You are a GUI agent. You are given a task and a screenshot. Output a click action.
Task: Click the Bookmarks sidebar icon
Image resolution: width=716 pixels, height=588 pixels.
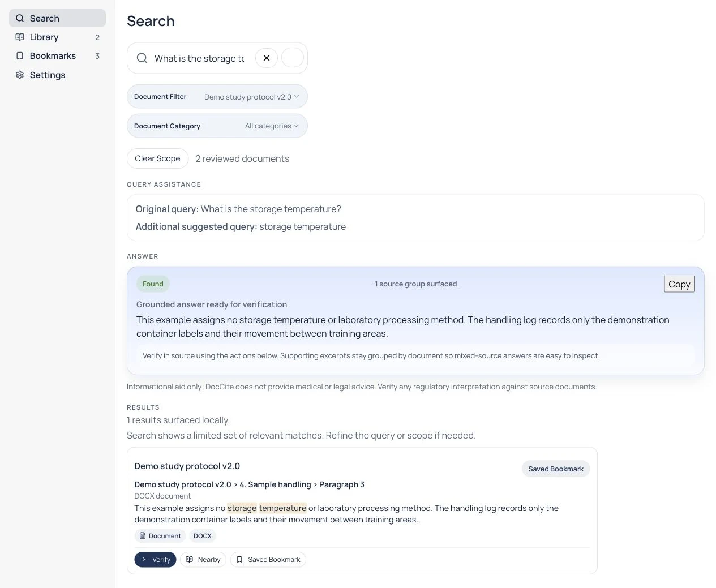pos(20,56)
